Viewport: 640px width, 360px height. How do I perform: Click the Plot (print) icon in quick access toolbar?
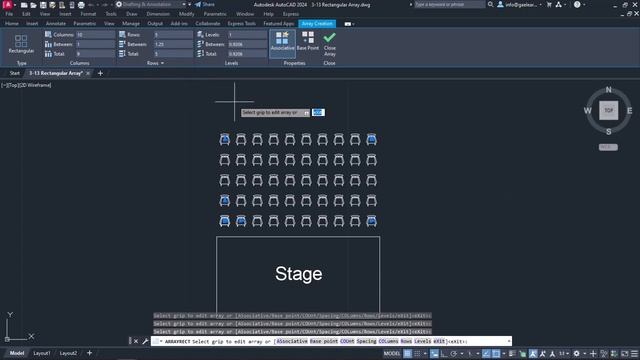click(81, 5)
